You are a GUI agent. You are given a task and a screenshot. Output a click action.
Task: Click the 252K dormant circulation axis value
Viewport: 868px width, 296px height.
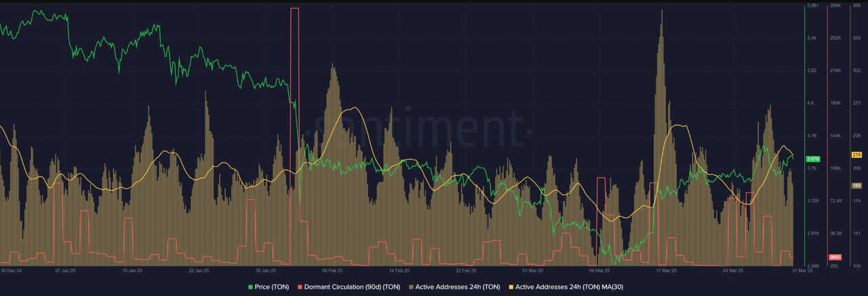tap(835, 38)
